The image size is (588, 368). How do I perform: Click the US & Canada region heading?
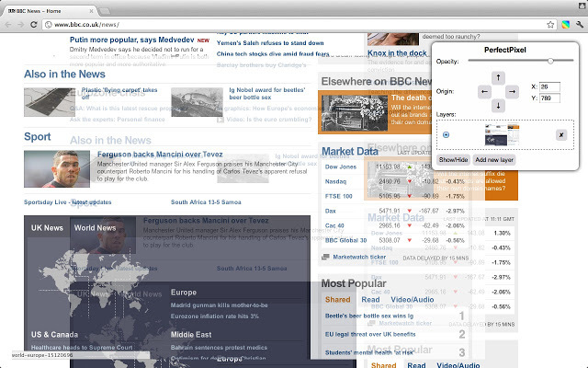click(55, 335)
